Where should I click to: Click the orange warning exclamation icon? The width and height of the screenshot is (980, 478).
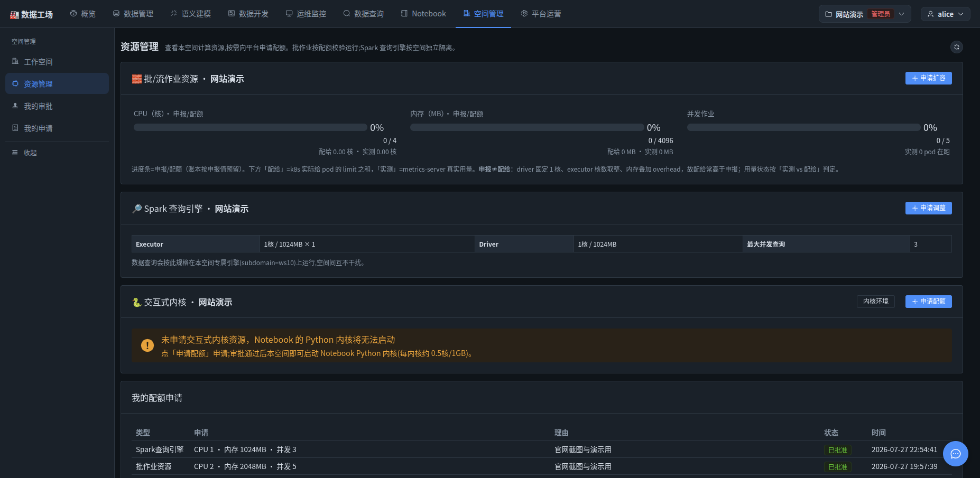(x=147, y=345)
